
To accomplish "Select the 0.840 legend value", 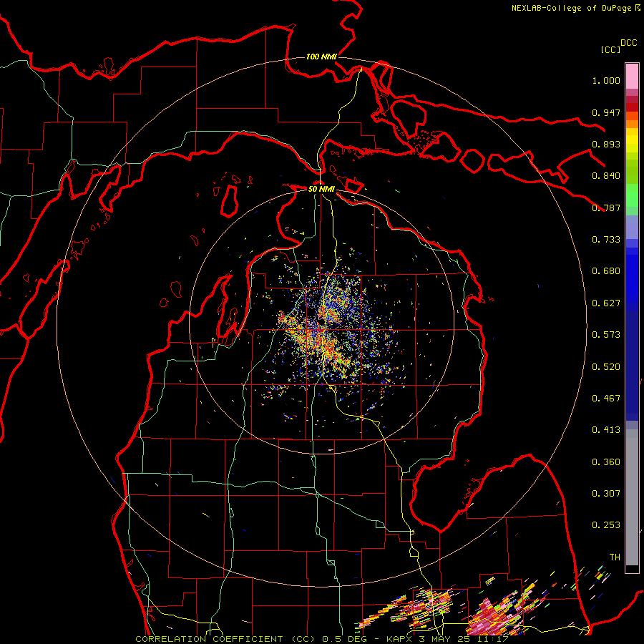I will coord(606,176).
